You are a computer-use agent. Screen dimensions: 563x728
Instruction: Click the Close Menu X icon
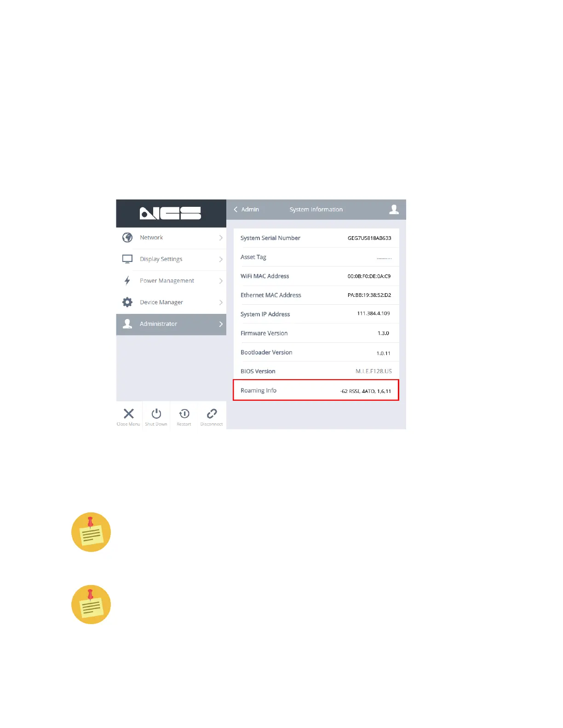coord(129,413)
